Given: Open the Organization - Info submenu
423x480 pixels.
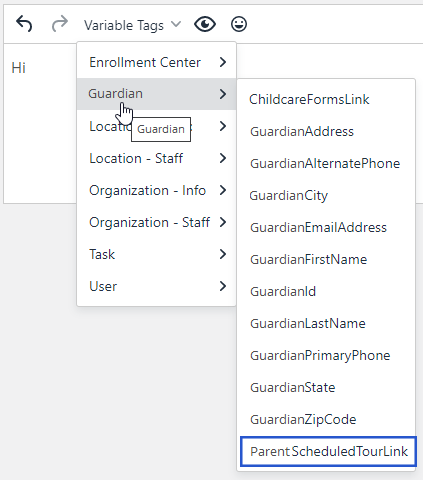Looking at the screenshot, I should [x=156, y=190].
